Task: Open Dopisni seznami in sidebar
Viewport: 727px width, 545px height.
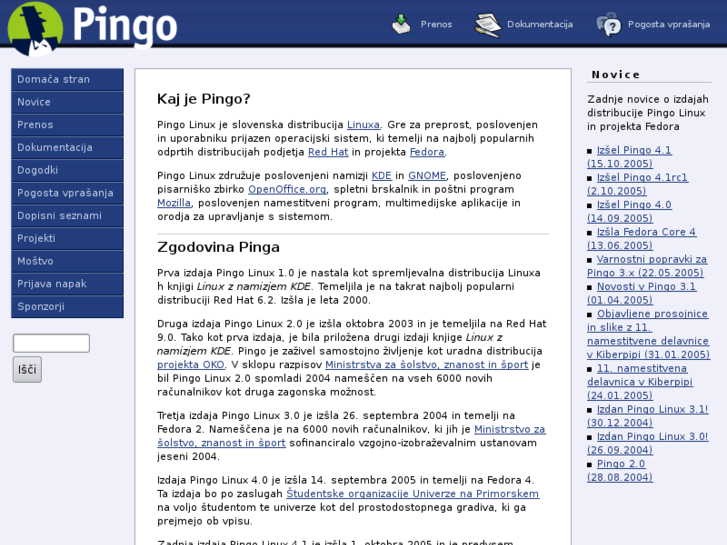Action: click(x=67, y=216)
